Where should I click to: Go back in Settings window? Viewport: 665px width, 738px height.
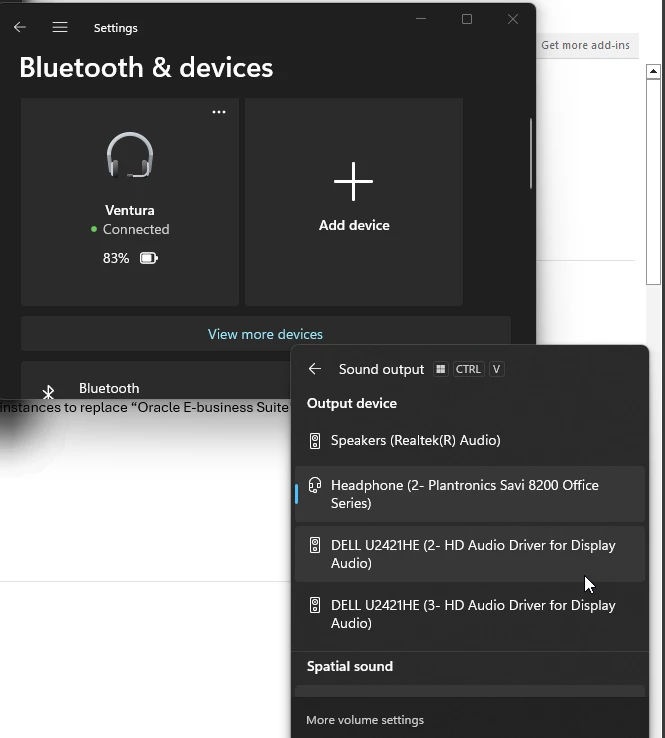[20, 27]
